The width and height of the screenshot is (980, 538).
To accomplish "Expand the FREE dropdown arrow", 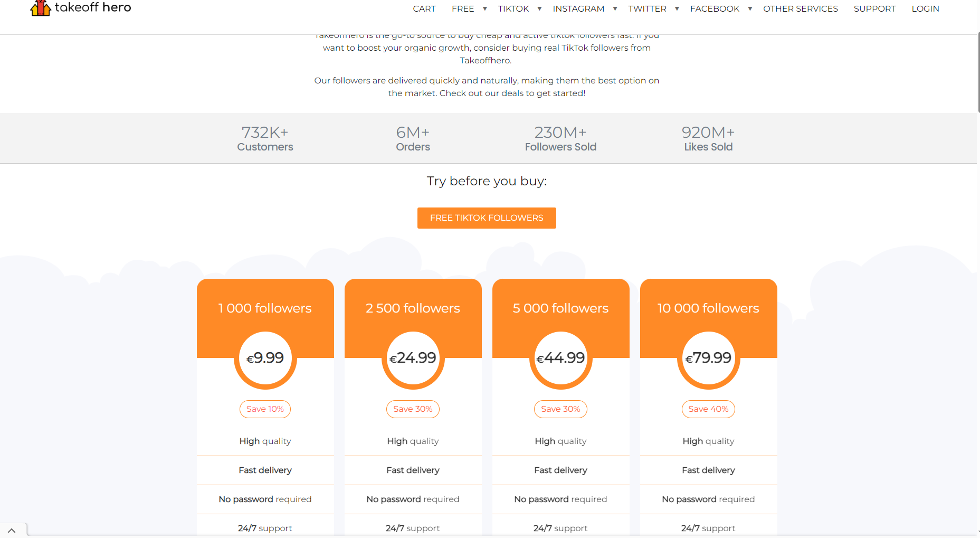I will 484,9.
